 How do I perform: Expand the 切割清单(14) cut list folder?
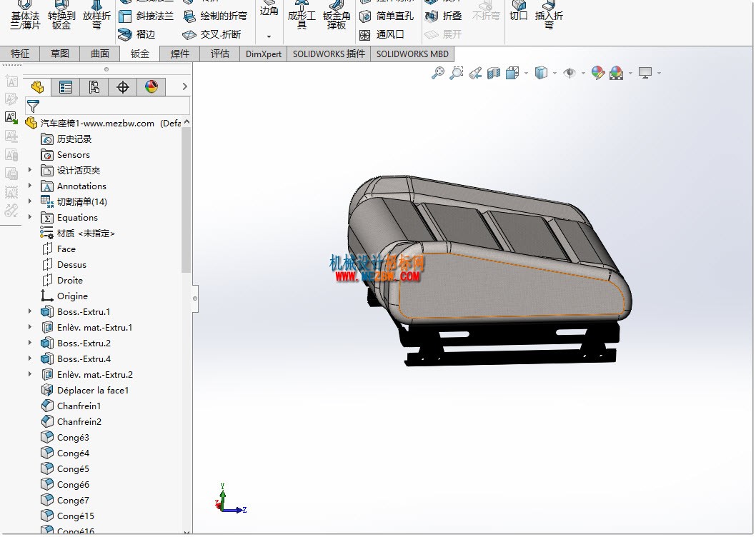pos(30,201)
